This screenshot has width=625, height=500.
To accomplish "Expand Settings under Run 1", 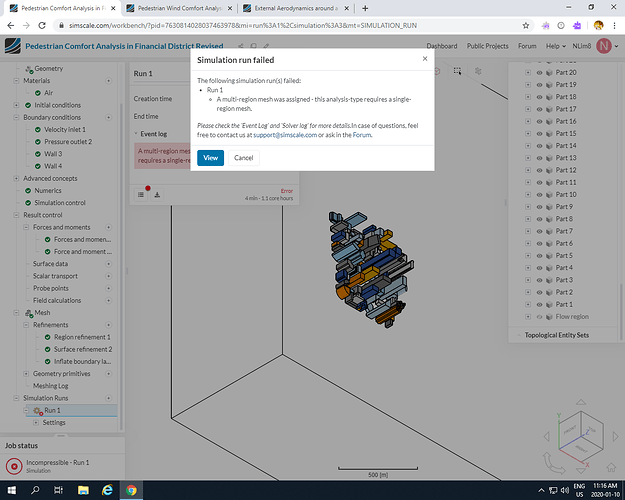I will (36, 423).
